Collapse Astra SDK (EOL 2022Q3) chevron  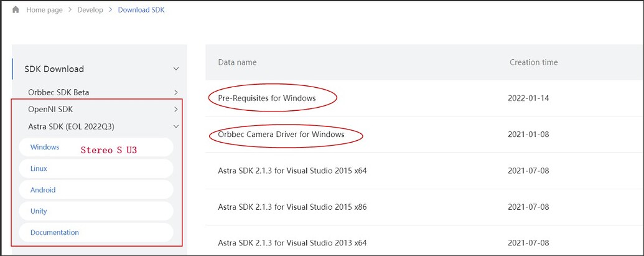(x=176, y=126)
